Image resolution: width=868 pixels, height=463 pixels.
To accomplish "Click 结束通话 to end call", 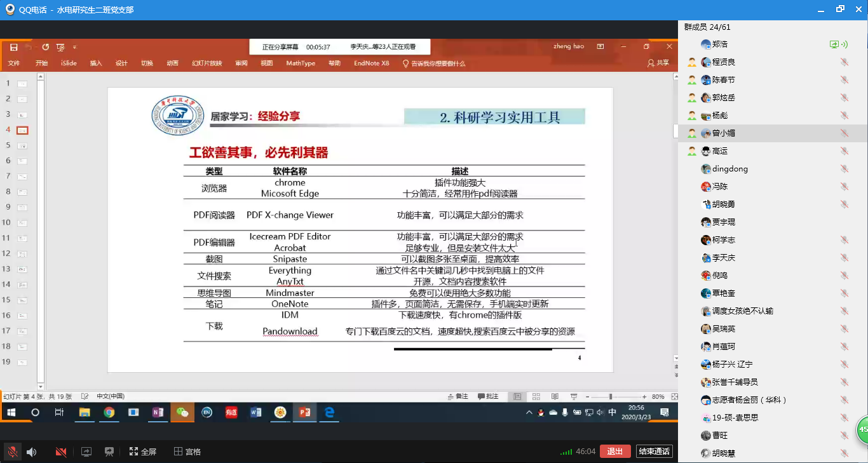I will pyautogui.click(x=654, y=452).
